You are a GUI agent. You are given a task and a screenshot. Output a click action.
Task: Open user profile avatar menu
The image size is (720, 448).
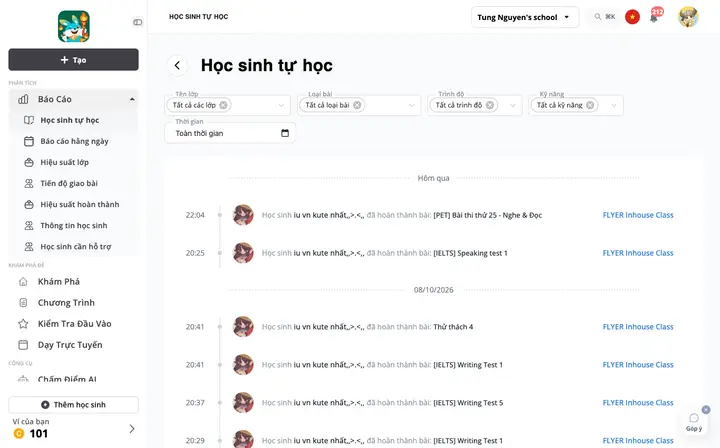688,17
